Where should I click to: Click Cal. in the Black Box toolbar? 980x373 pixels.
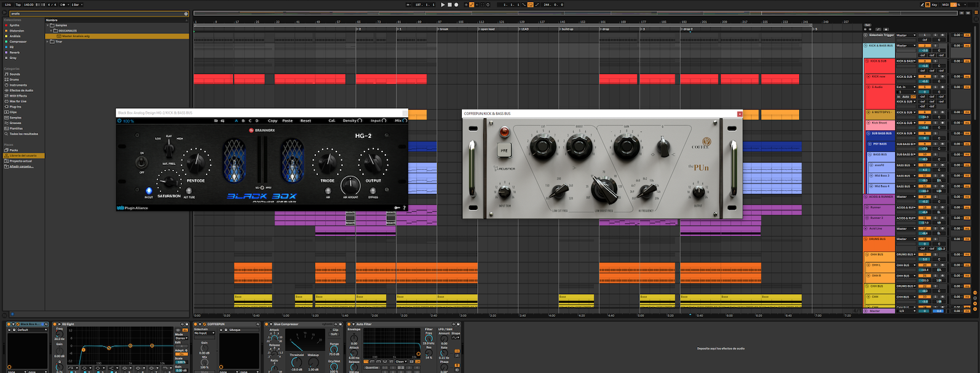pyautogui.click(x=332, y=121)
